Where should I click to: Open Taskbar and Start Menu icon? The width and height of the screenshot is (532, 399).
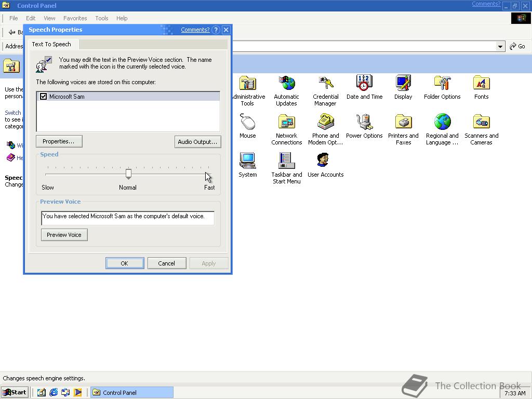pos(287,161)
